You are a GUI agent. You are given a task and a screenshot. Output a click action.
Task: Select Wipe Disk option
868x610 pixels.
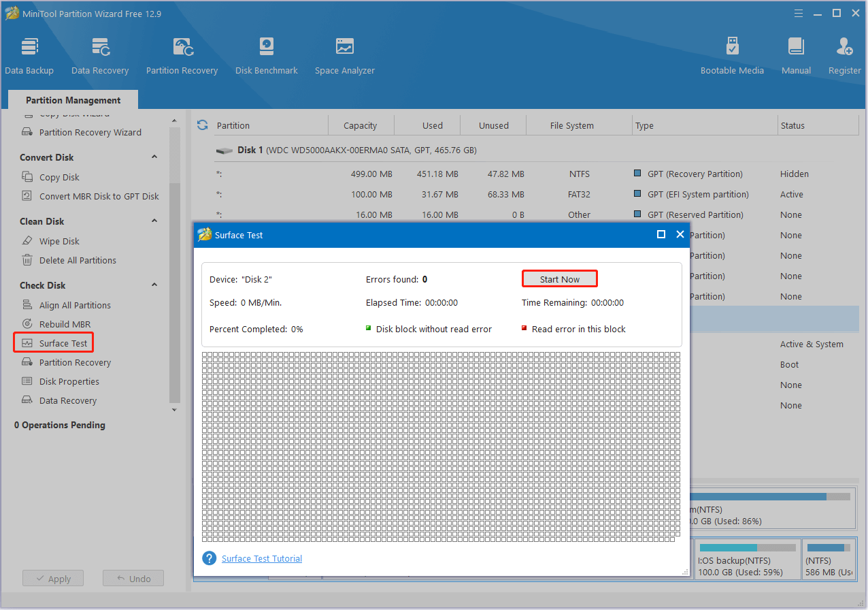click(50, 241)
